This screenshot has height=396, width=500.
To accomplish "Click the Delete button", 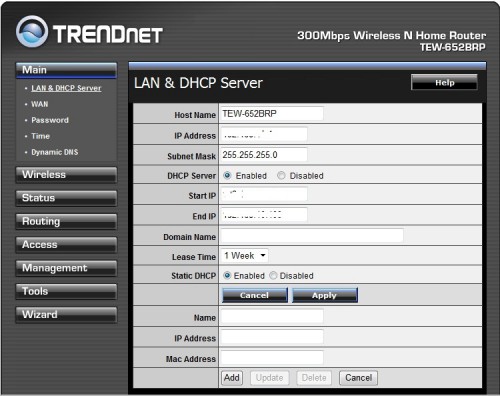I will pyautogui.click(x=314, y=378).
